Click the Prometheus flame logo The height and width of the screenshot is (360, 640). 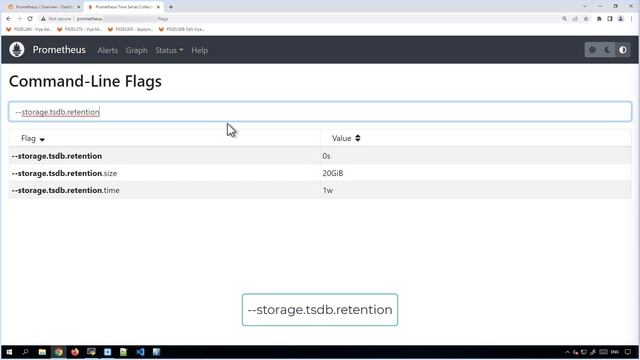tap(17, 50)
